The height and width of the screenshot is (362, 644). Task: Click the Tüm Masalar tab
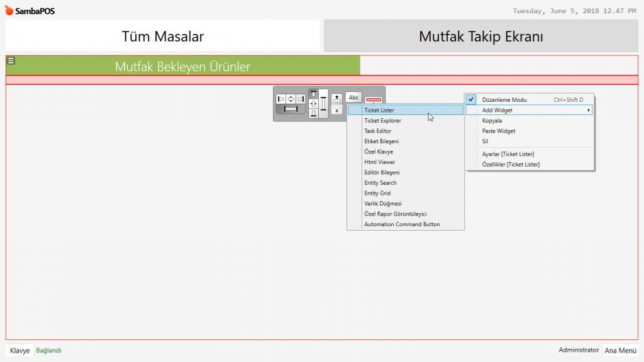[x=163, y=36]
